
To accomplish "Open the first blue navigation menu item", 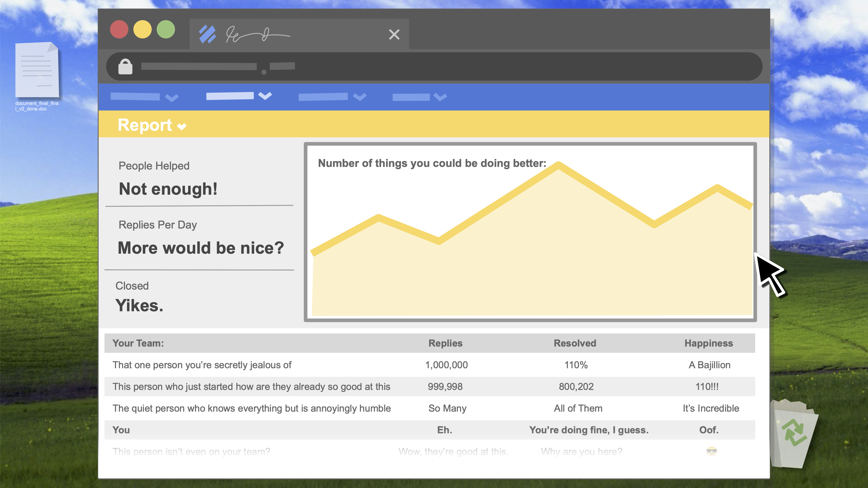I will (x=135, y=97).
